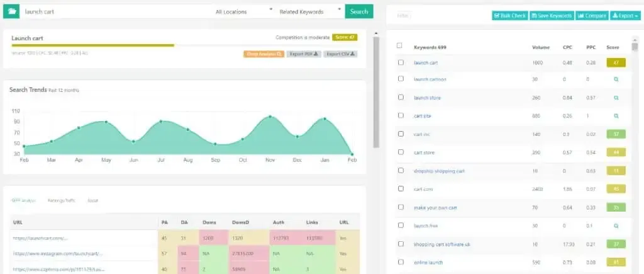Image resolution: width=644 pixels, height=274 pixels.
Task: Click the Score column header in keyword list
Action: [x=613, y=47]
